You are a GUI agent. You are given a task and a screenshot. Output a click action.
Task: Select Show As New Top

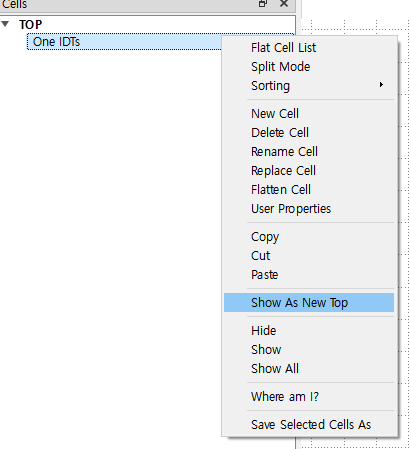[309, 303]
